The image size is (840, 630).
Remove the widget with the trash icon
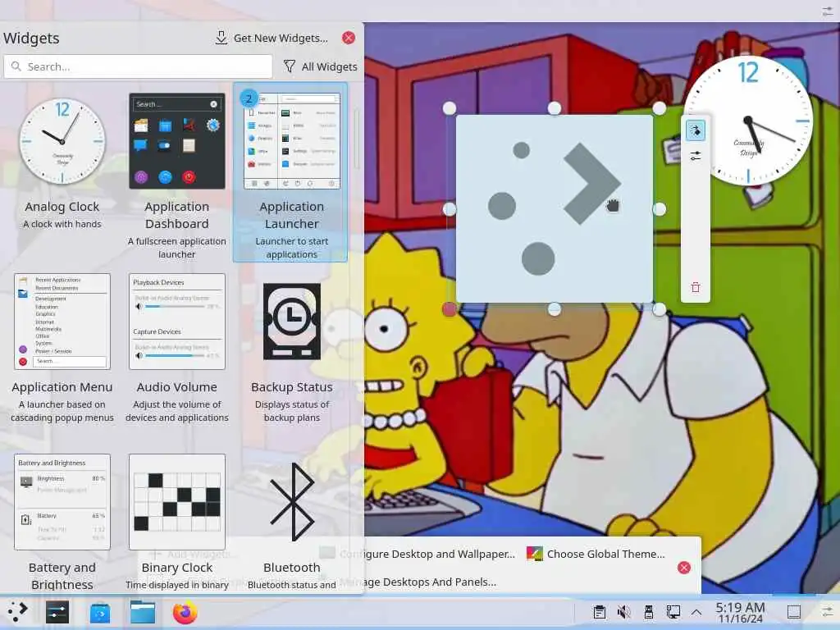click(x=696, y=287)
